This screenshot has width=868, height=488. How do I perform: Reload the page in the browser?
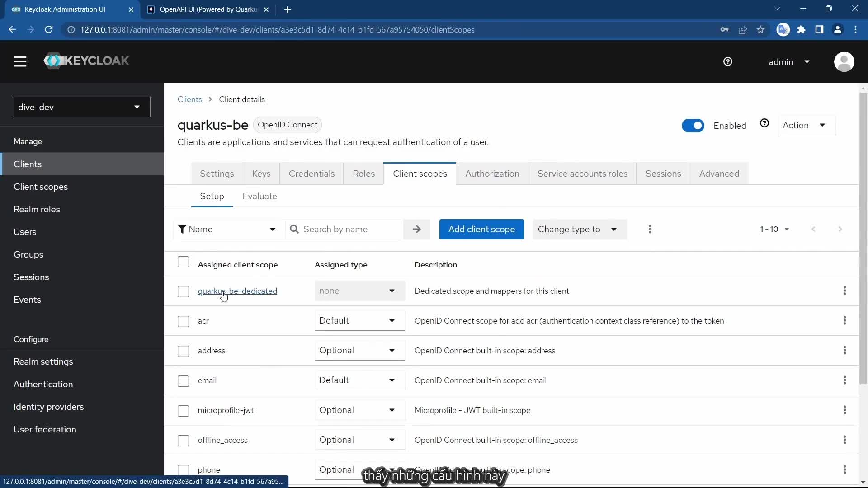pos(49,30)
